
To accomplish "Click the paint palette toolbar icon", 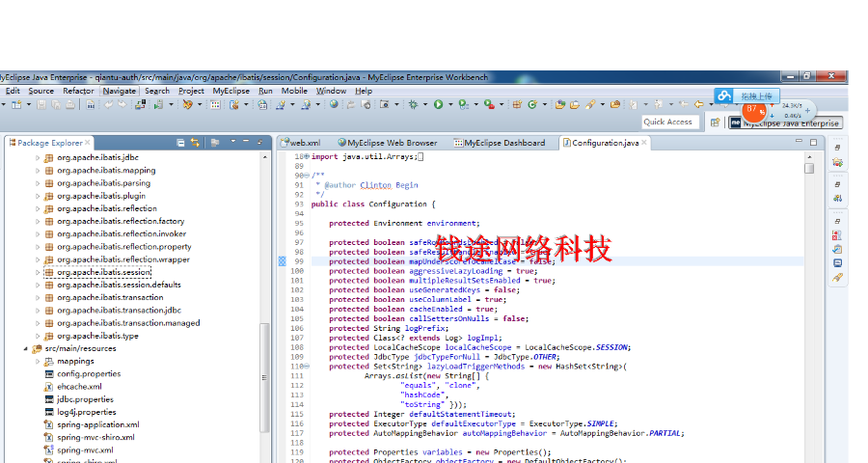I will tap(188, 104).
